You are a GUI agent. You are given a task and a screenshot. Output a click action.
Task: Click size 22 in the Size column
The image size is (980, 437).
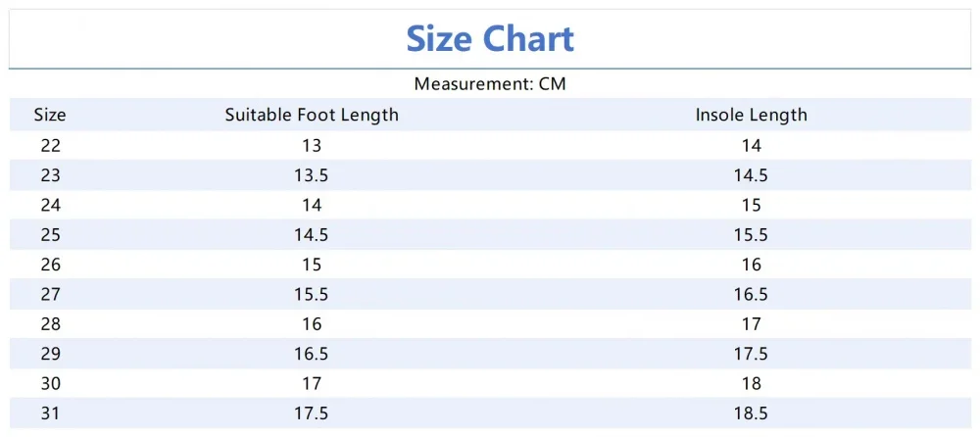pyautogui.click(x=50, y=145)
